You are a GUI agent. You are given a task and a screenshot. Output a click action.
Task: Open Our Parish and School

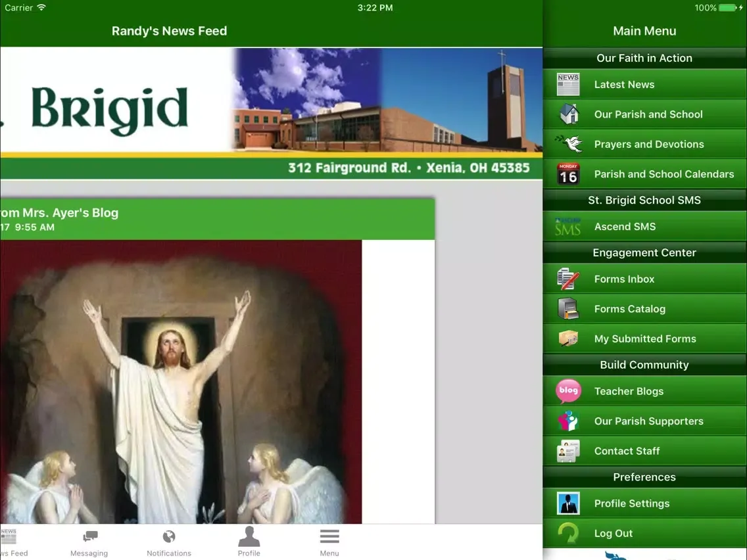pos(644,114)
